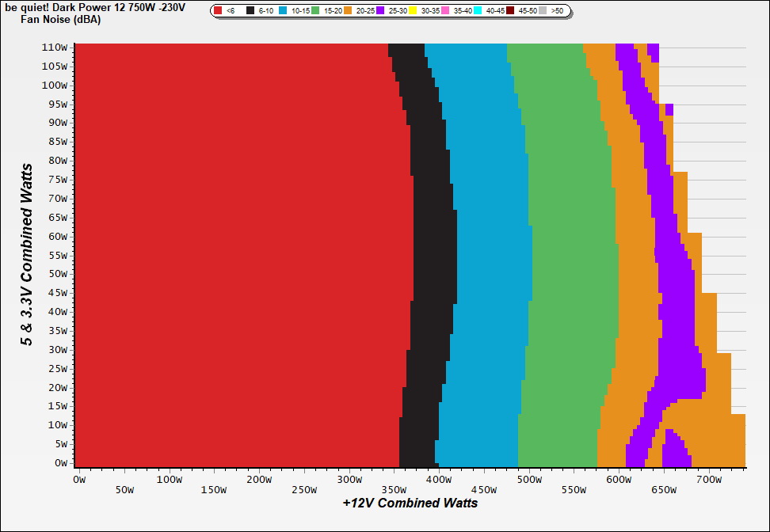Click '20W' on the vertical axis

58,388
